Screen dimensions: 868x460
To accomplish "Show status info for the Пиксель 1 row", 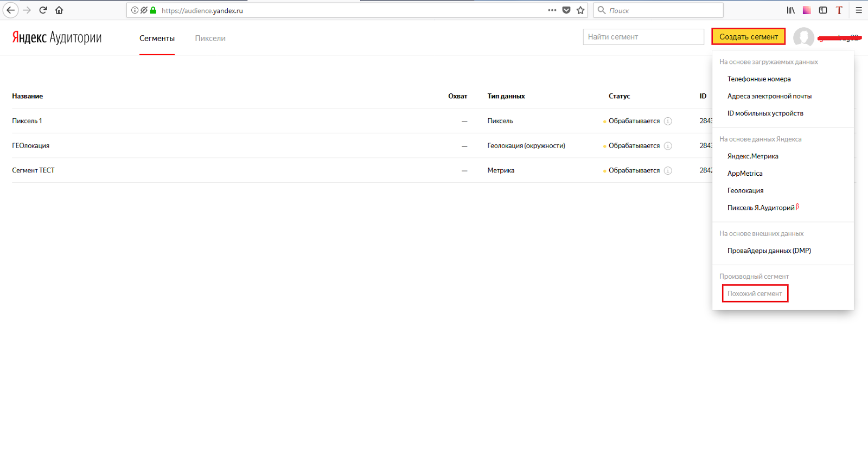I will click(668, 121).
